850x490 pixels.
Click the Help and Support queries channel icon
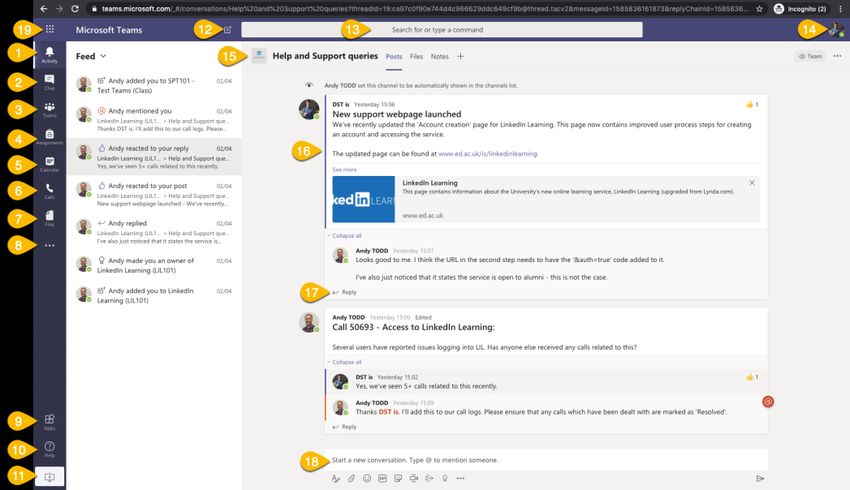pyautogui.click(x=259, y=56)
